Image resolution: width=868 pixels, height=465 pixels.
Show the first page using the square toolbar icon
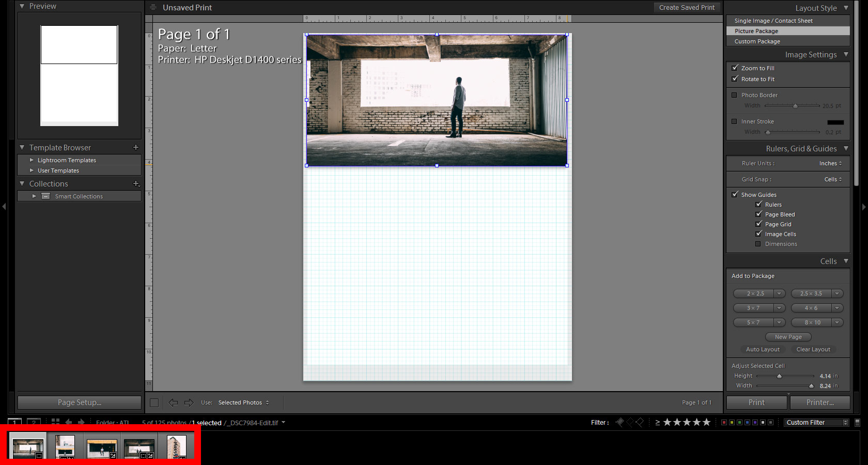pos(154,402)
